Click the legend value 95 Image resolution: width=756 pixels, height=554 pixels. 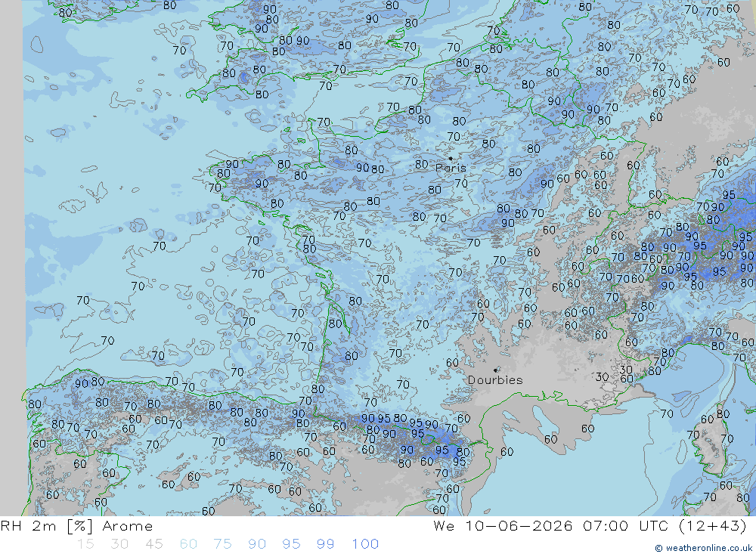pos(291,544)
